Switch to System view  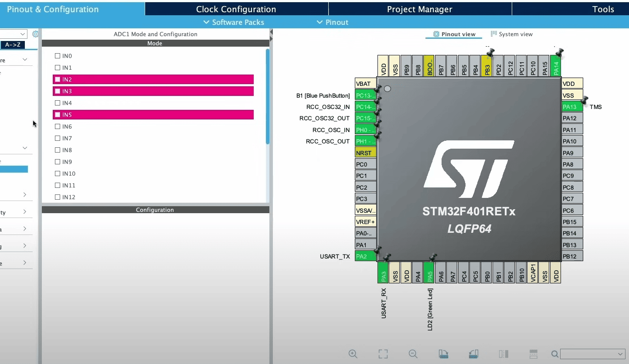pos(512,34)
